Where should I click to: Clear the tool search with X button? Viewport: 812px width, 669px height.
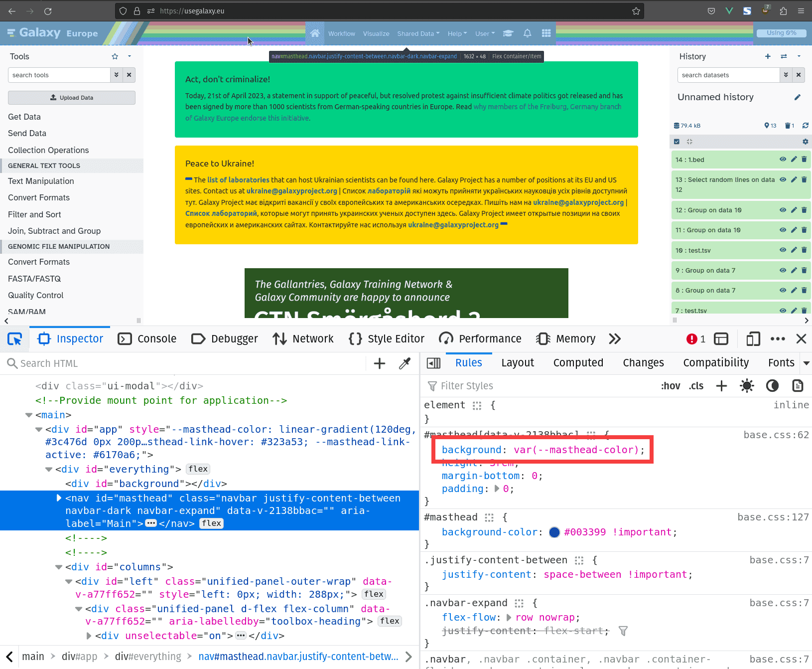point(129,75)
